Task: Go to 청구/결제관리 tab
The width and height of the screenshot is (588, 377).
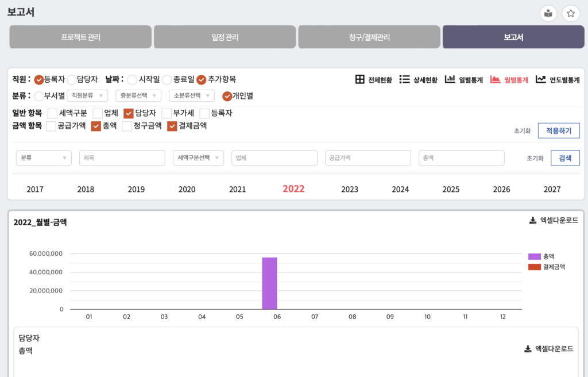Action: [369, 37]
